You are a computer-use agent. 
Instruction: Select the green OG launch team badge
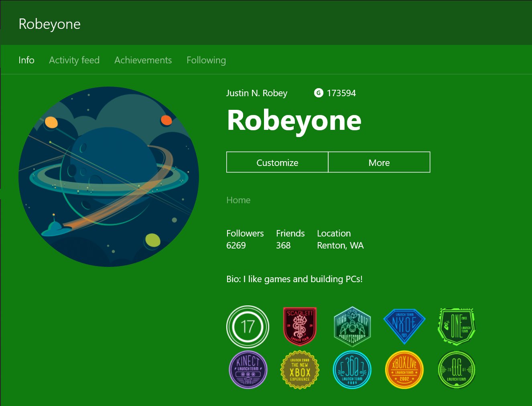click(457, 370)
